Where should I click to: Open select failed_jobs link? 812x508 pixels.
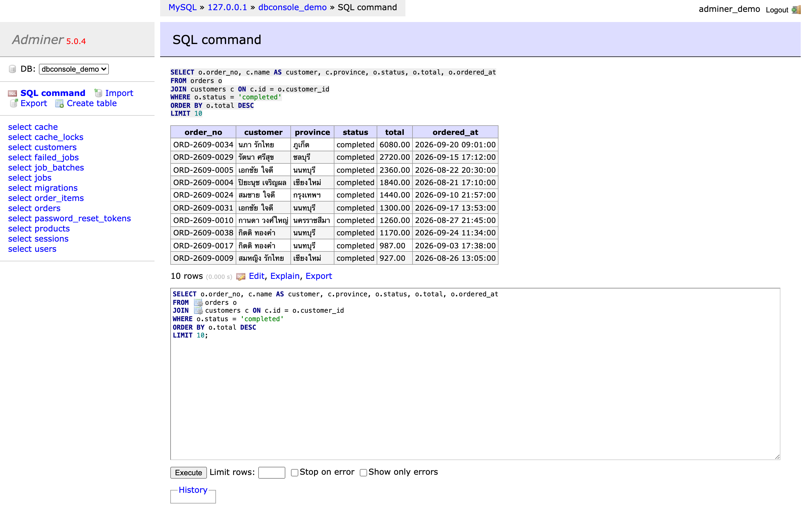[x=43, y=157]
